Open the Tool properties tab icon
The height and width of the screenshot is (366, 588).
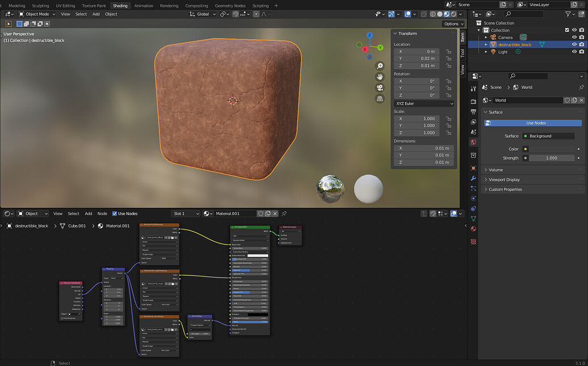tap(473, 89)
